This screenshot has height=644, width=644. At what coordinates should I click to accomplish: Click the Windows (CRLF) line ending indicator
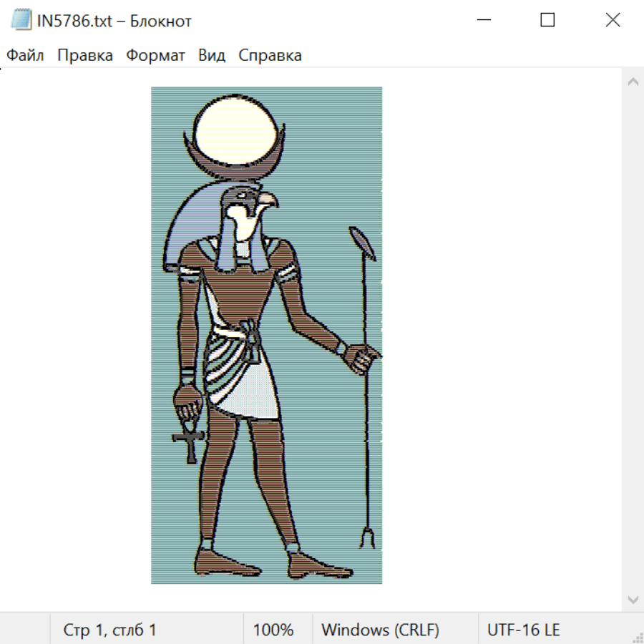(x=380, y=630)
